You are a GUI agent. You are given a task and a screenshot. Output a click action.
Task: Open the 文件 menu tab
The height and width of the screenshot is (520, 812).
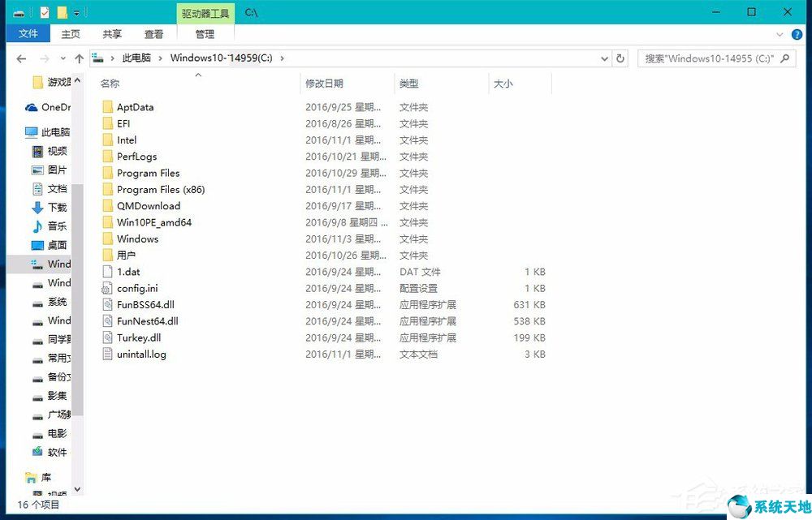[x=28, y=33]
